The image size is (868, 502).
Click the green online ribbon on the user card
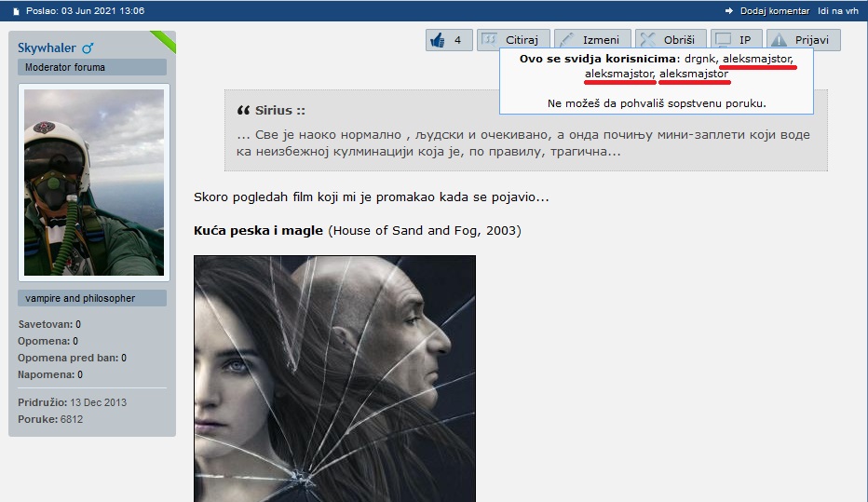(164, 41)
